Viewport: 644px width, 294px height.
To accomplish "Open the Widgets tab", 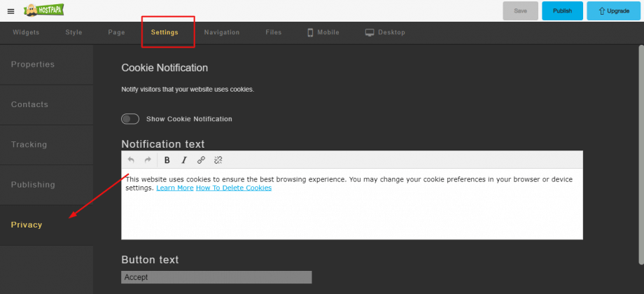I will click(26, 32).
